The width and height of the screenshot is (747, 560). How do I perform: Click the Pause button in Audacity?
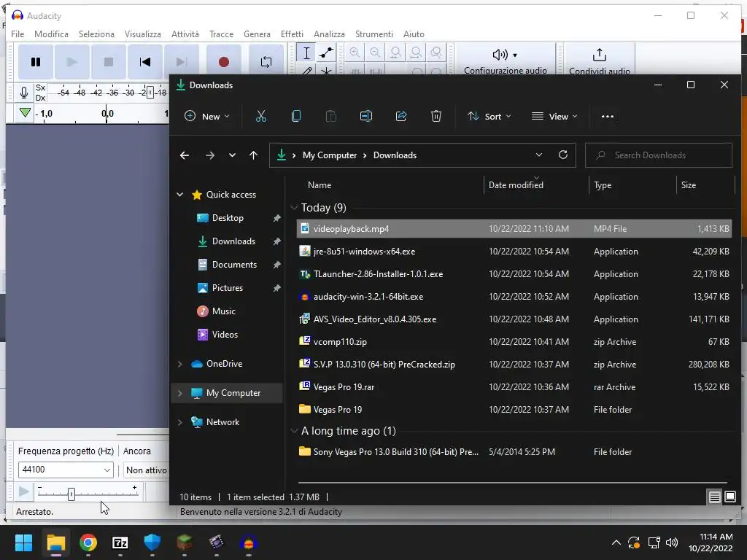tap(36, 62)
